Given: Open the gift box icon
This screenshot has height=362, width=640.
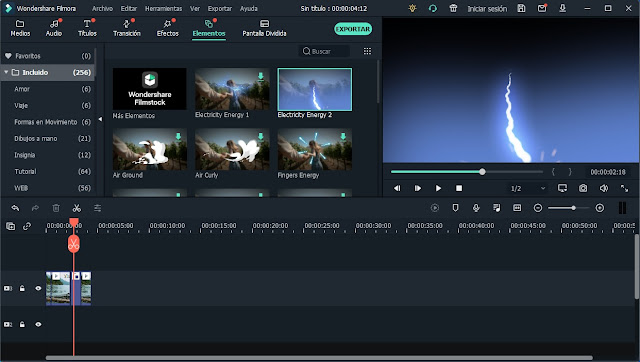Looking at the screenshot, I should coord(453,8).
